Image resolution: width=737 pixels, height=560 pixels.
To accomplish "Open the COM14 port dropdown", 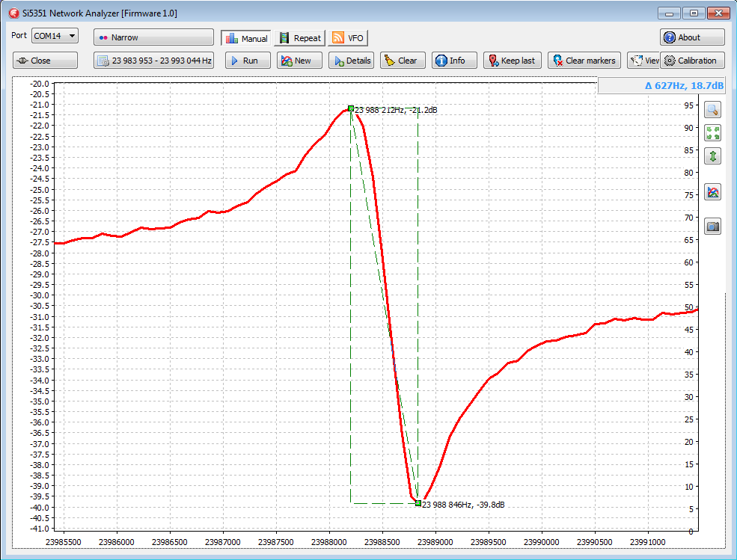I will pyautogui.click(x=55, y=36).
